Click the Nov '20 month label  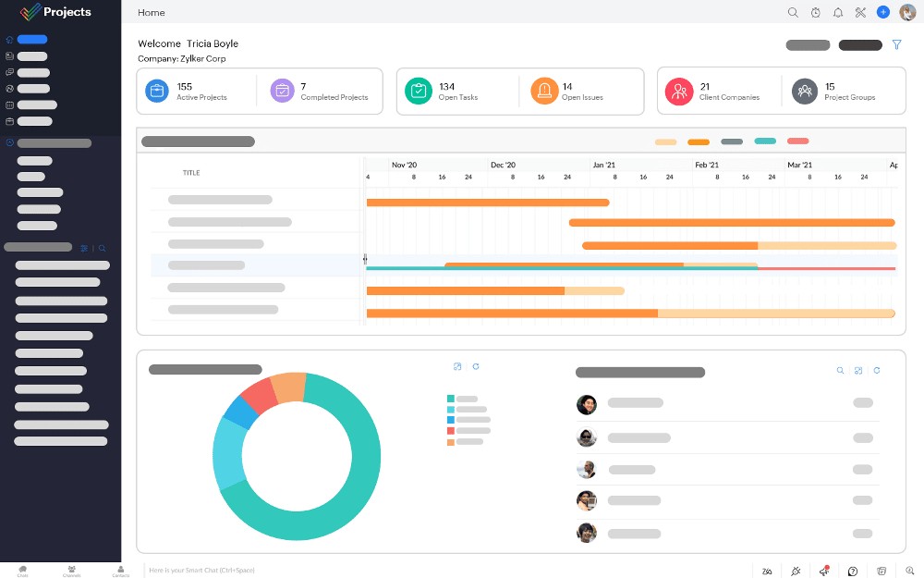pos(405,165)
